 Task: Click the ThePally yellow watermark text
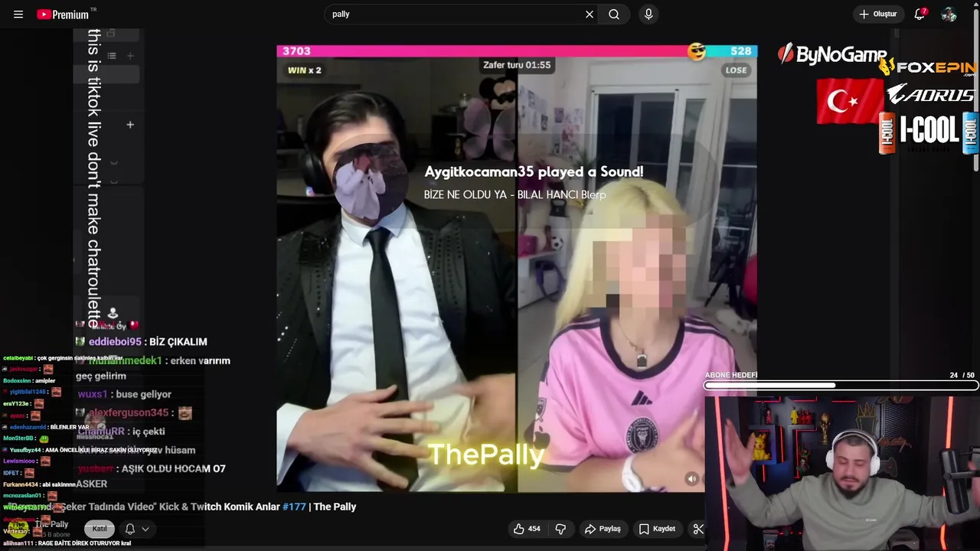(x=486, y=455)
